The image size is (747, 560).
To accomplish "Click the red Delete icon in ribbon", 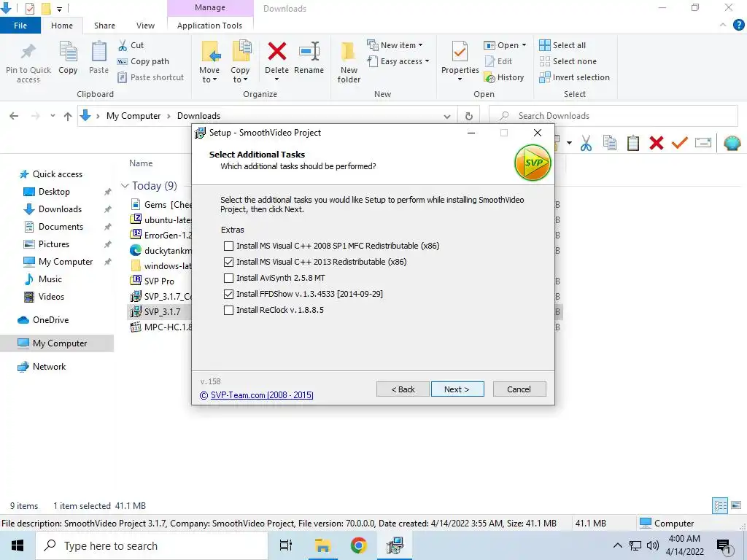I will 276,52.
